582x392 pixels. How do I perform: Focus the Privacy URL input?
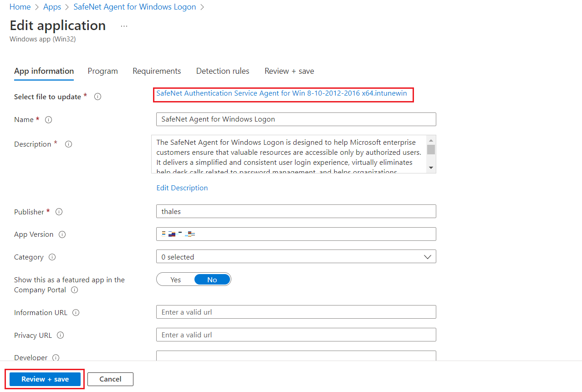pos(296,335)
